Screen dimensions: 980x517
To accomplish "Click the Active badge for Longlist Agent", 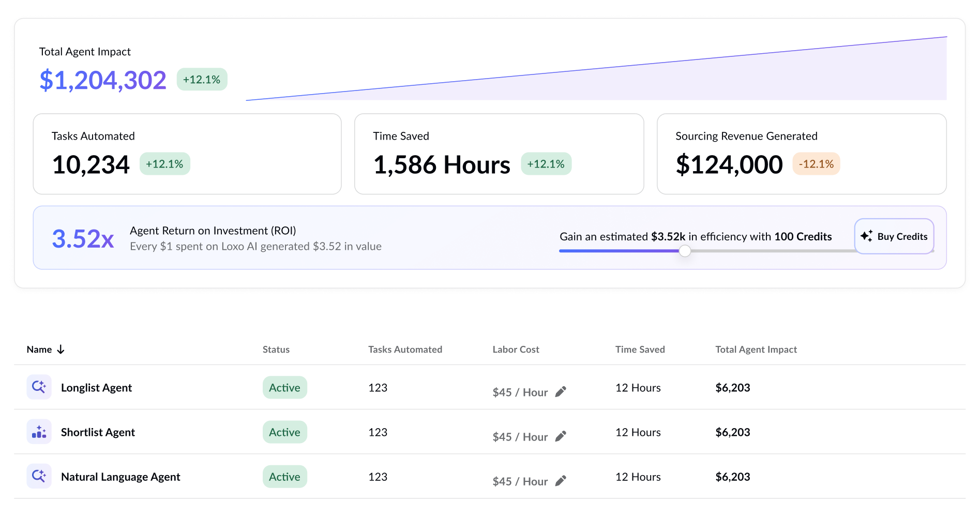I will click(x=285, y=387).
